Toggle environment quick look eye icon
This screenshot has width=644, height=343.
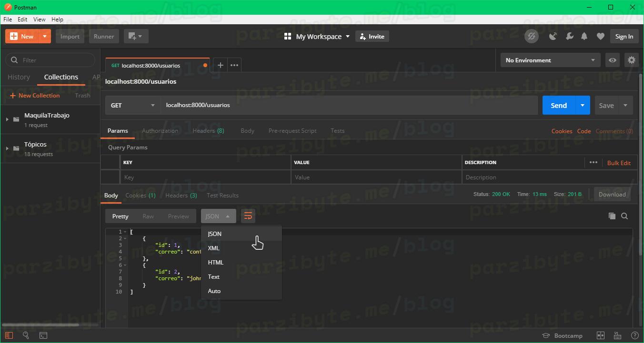613,60
